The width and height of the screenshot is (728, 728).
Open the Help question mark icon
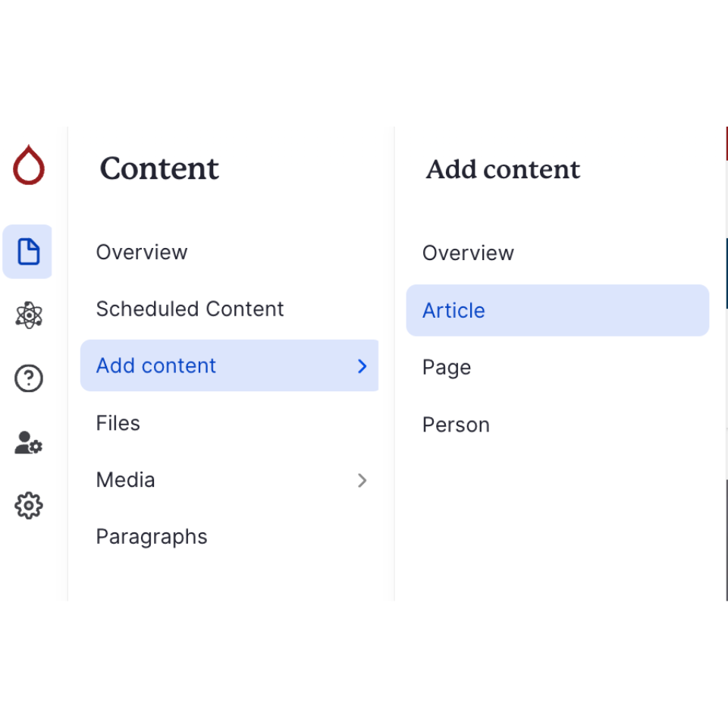pyautogui.click(x=28, y=378)
